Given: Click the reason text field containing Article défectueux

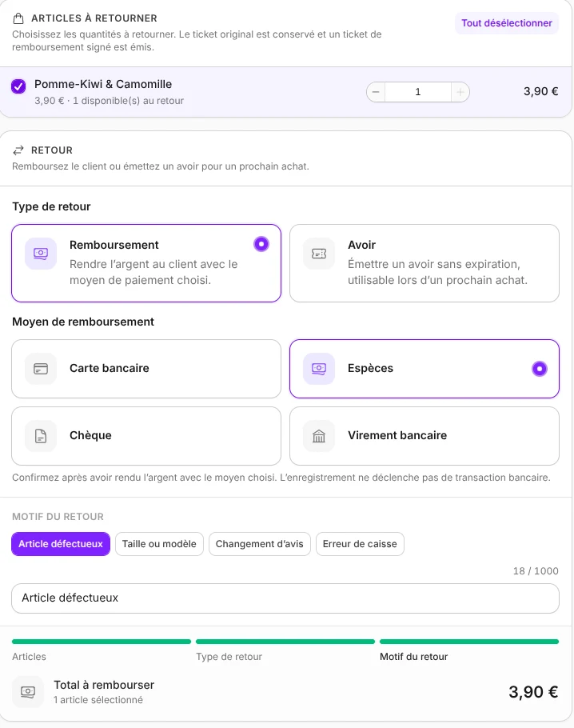Looking at the screenshot, I should click(x=285, y=598).
